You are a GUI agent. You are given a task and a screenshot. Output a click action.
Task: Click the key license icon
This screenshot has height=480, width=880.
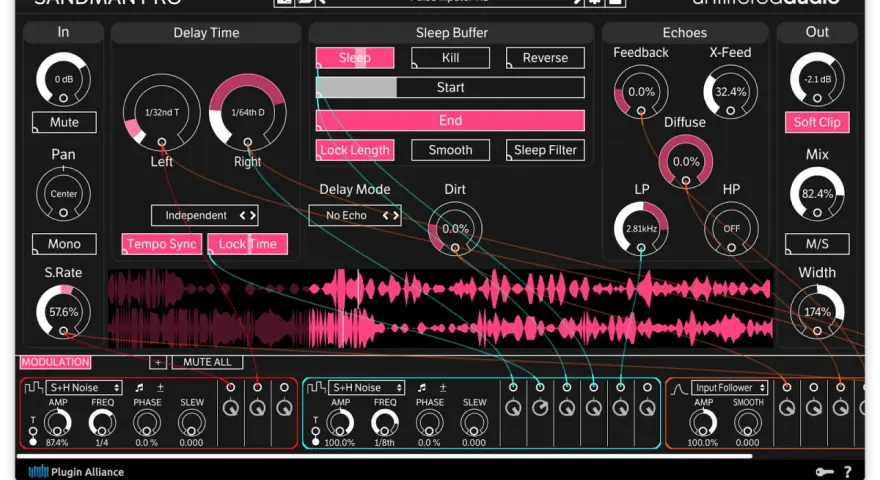[x=824, y=472]
